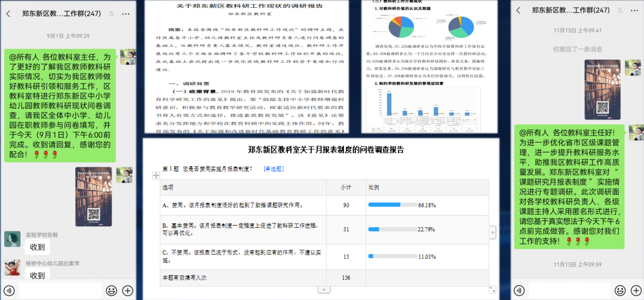Click the add-column plus on table's right edge

pos(492,231)
